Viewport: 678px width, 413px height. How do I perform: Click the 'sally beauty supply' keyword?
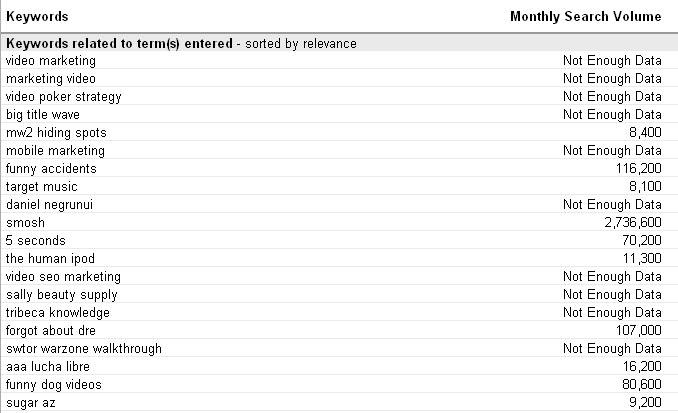tap(61, 294)
